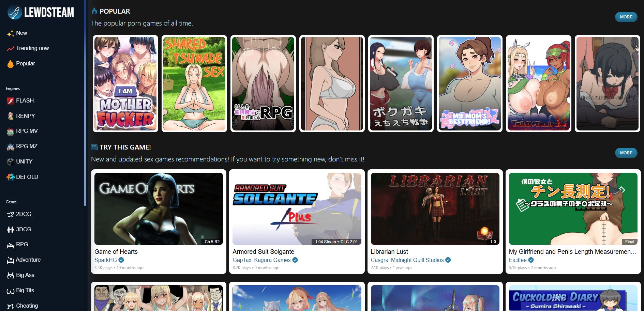Open the Librarian Lust game thumbnail
The width and height of the screenshot is (644, 311).
435,208
